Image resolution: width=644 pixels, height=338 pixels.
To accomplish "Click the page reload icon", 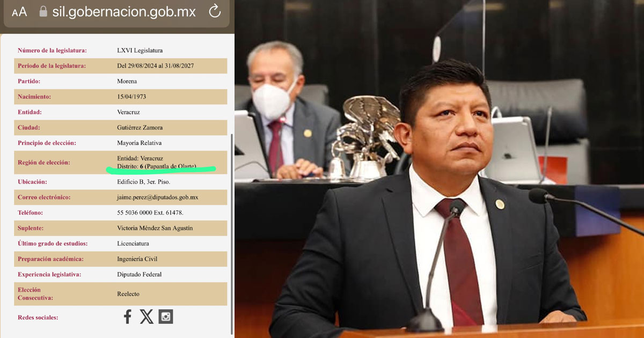I will pyautogui.click(x=214, y=11).
